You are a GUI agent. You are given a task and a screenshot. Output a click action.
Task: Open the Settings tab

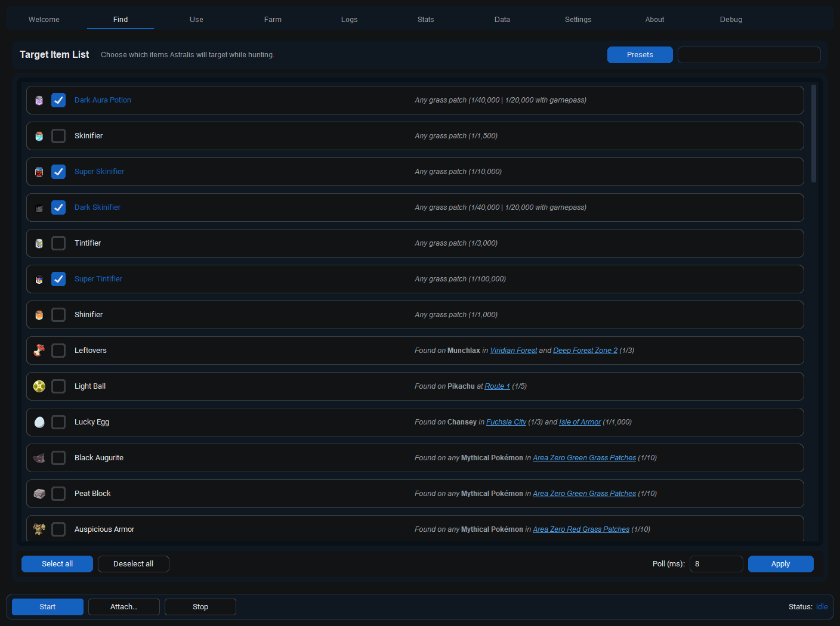coord(579,20)
